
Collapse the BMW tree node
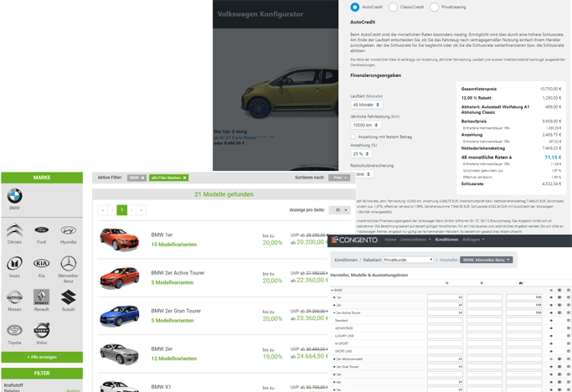pyautogui.click(x=332, y=290)
